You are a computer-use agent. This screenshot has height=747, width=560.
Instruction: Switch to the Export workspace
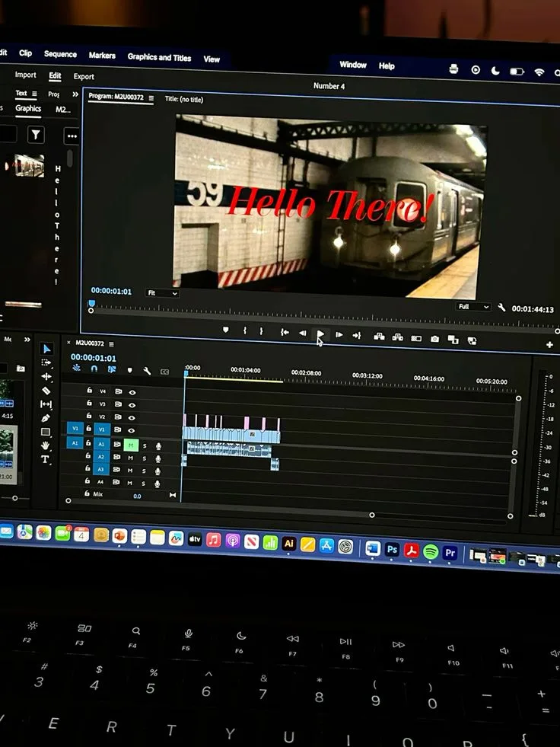tap(84, 76)
